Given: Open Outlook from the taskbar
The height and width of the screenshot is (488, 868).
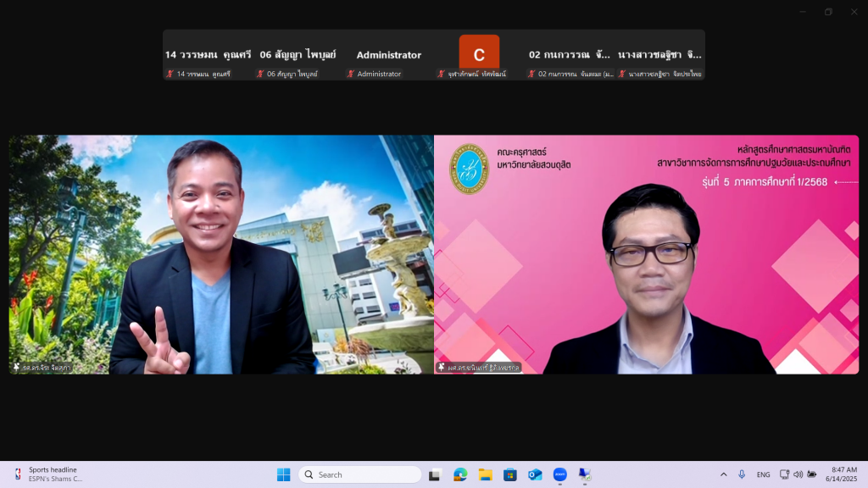Looking at the screenshot, I should click(x=535, y=474).
